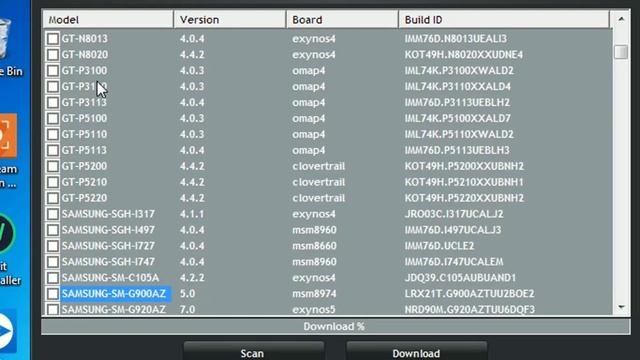Click build ID IML74K.P3110XXALD4
Screen dimensions: 640x360
point(458,87)
